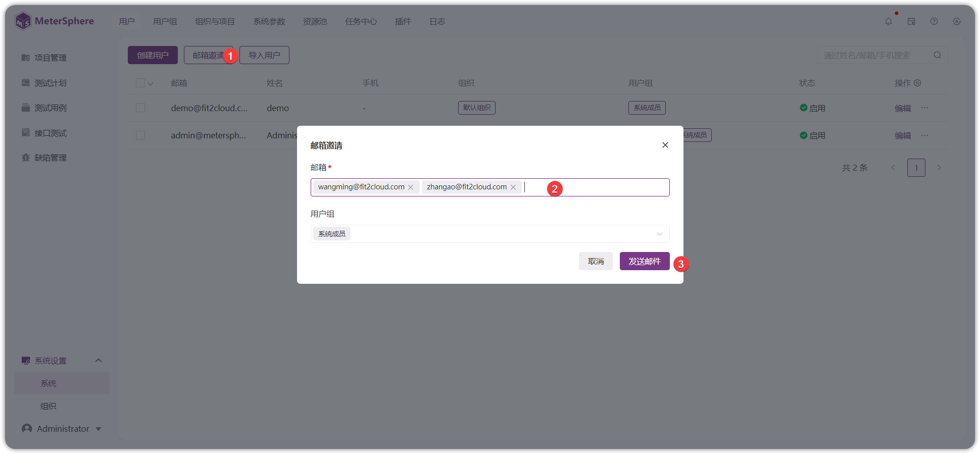Expand the select-all dropdown arrow

coord(151,83)
